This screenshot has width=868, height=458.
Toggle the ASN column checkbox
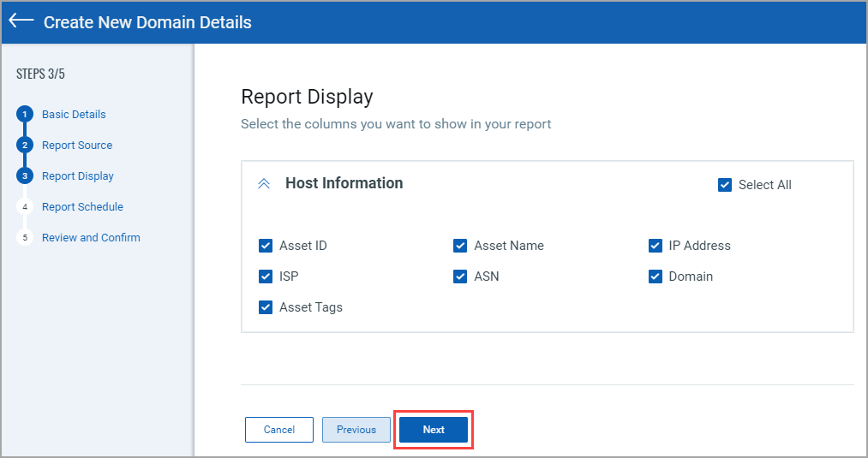pos(460,277)
